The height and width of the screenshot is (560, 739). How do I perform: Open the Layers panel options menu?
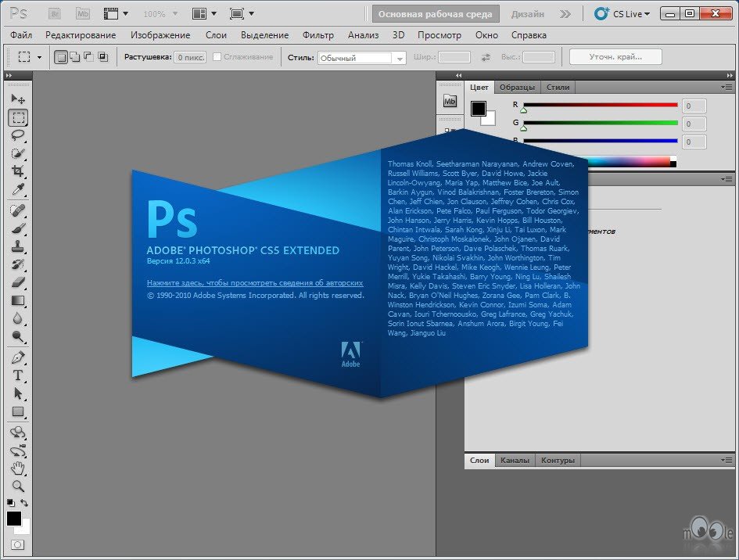pyautogui.click(x=726, y=460)
